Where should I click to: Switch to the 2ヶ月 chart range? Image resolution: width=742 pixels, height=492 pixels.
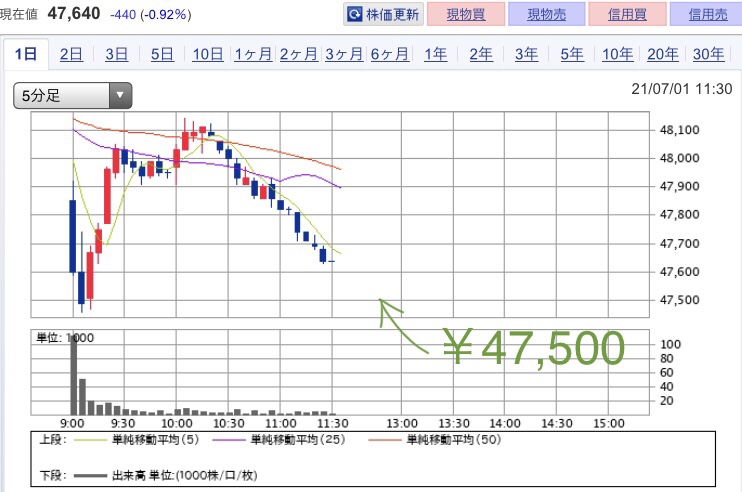[x=299, y=54]
